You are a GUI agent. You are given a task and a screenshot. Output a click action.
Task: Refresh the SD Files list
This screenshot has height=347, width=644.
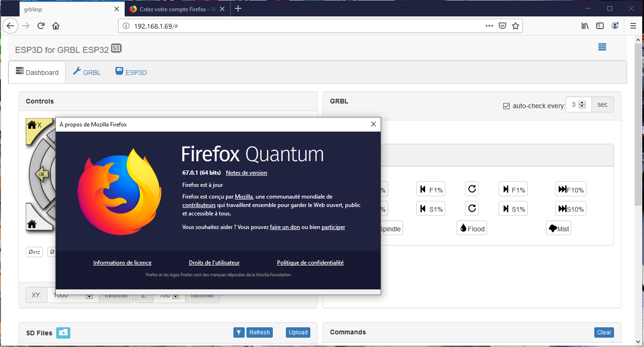tap(259, 332)
